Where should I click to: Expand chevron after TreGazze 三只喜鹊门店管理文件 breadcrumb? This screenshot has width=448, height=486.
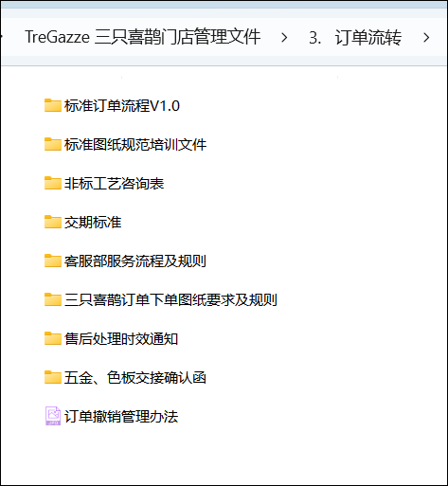coord(284,38)
